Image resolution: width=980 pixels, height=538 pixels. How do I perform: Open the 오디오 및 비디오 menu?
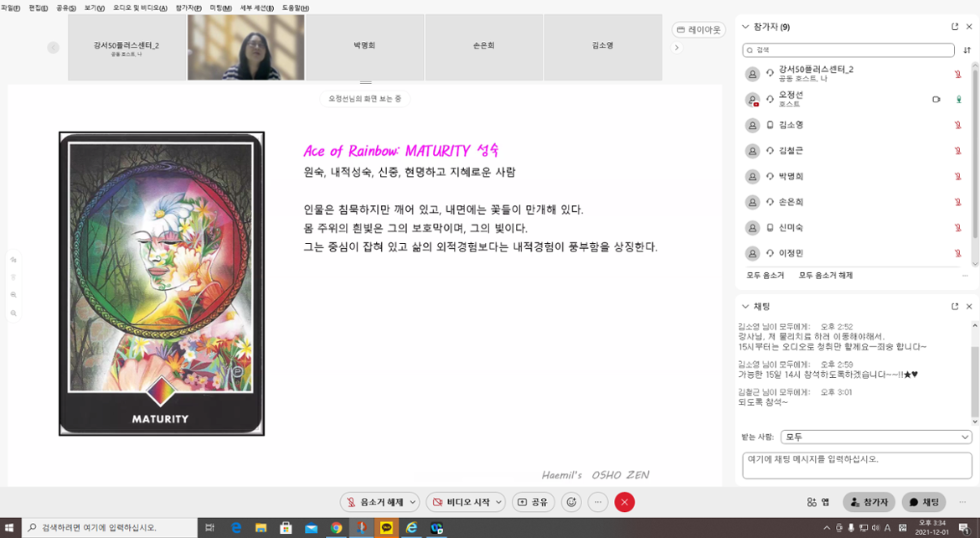coord(140,8)
